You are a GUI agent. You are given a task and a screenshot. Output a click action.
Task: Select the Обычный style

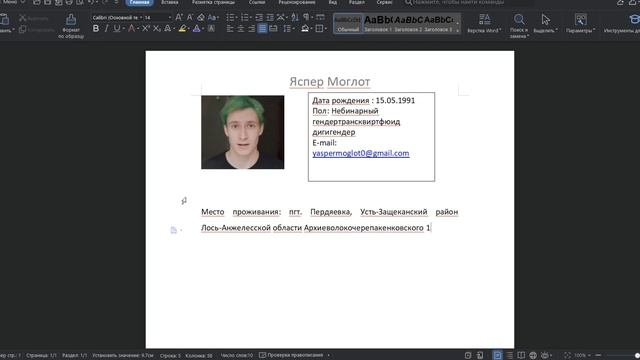348,23
